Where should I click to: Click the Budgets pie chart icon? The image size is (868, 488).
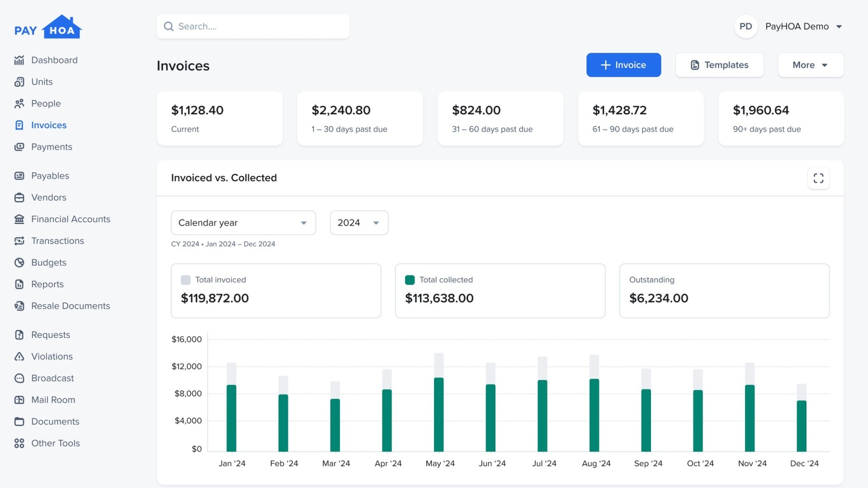19,263
